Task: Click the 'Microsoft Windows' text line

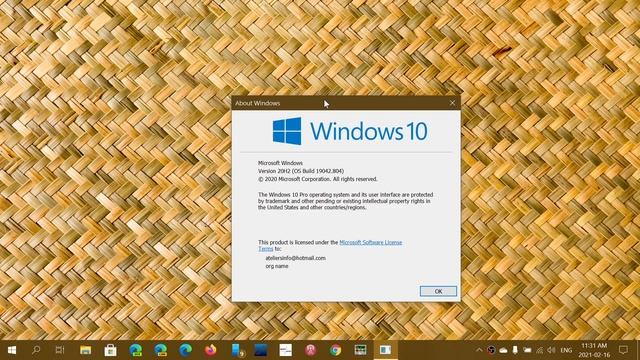Action: (280, 163)
